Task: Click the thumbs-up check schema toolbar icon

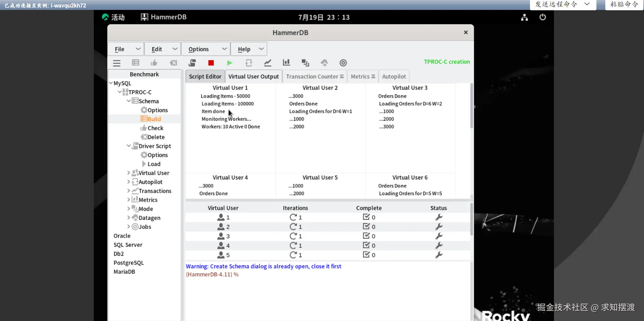Action: pyautogui.click(x=154, y=63)
